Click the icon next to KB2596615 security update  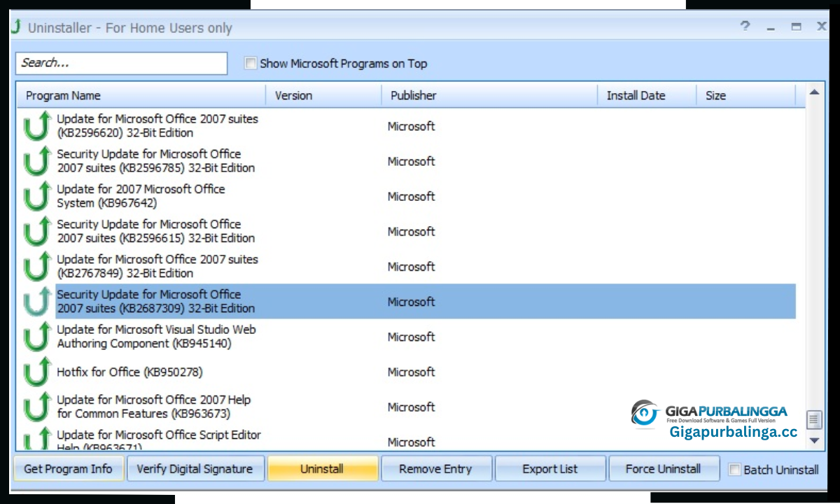(38, 231)
